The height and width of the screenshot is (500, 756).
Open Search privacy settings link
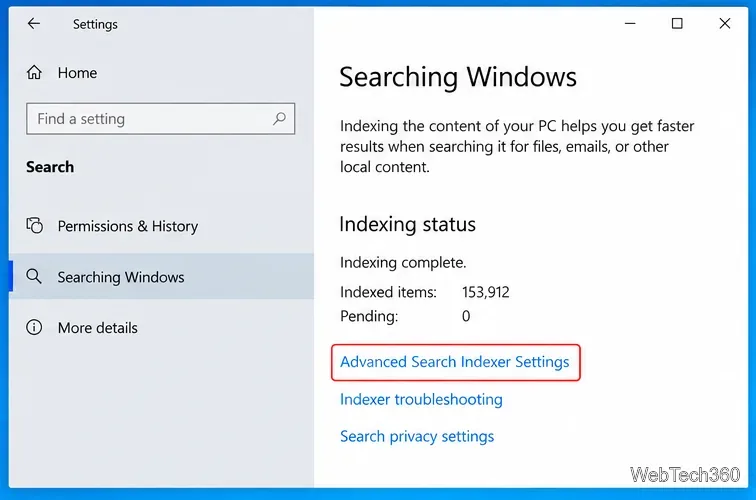tap(417, 436)
